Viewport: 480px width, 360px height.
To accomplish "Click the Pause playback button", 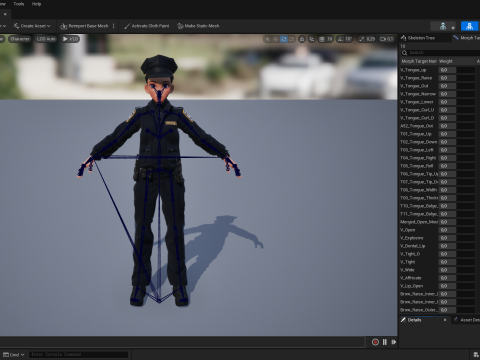I will 385,342.
